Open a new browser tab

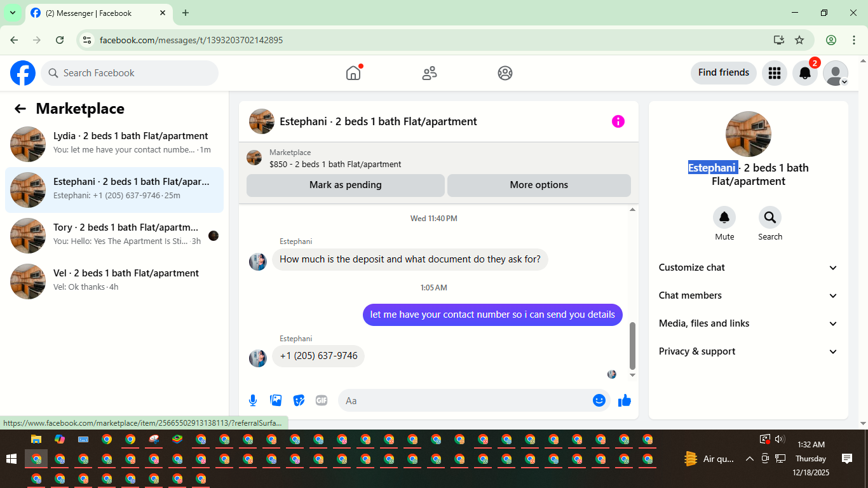pyautogui.click(x=186, y=13)
